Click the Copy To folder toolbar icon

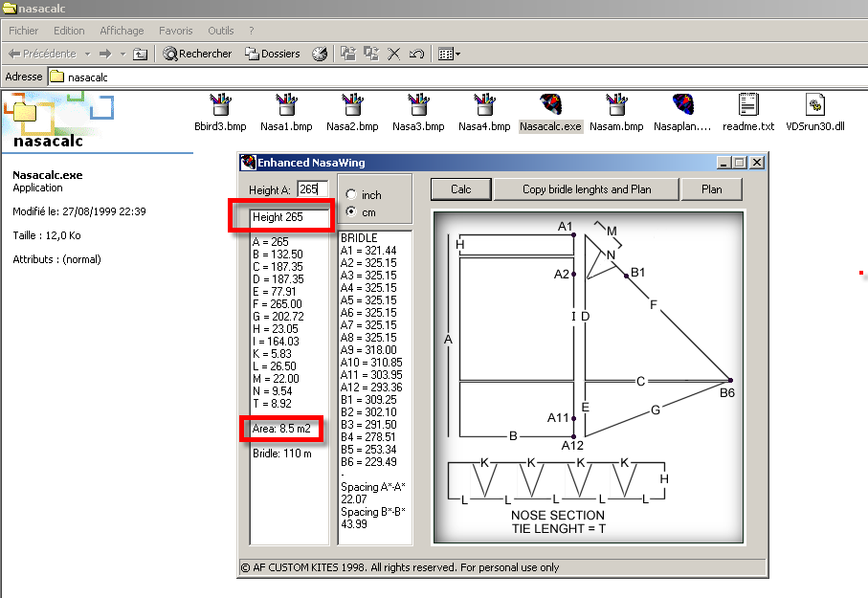click(371, 54)
